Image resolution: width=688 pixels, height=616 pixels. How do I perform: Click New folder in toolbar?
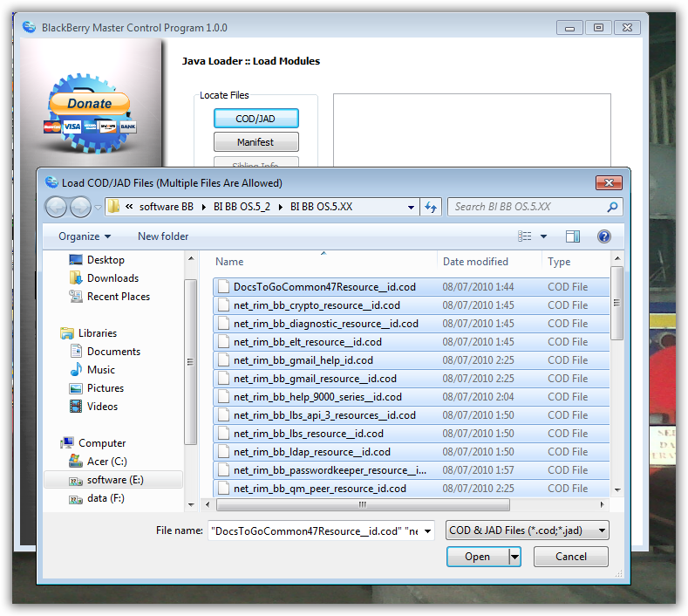point(163,236)
